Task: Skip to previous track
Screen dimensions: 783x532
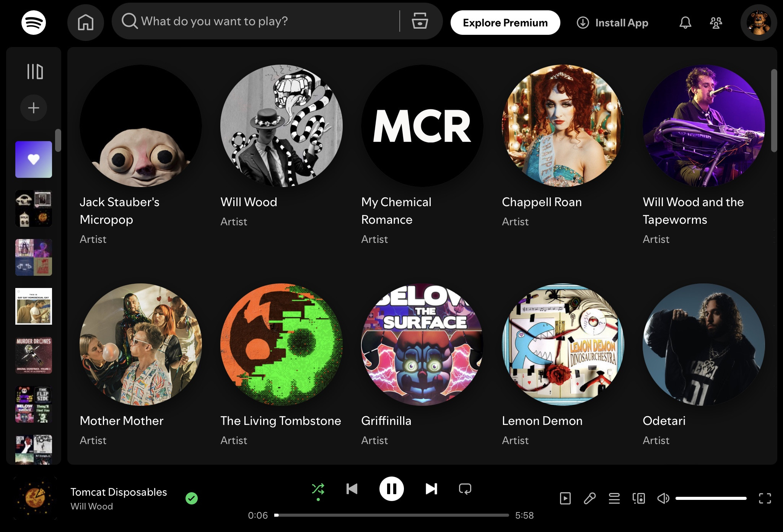Action: click(x=352, y=489)
